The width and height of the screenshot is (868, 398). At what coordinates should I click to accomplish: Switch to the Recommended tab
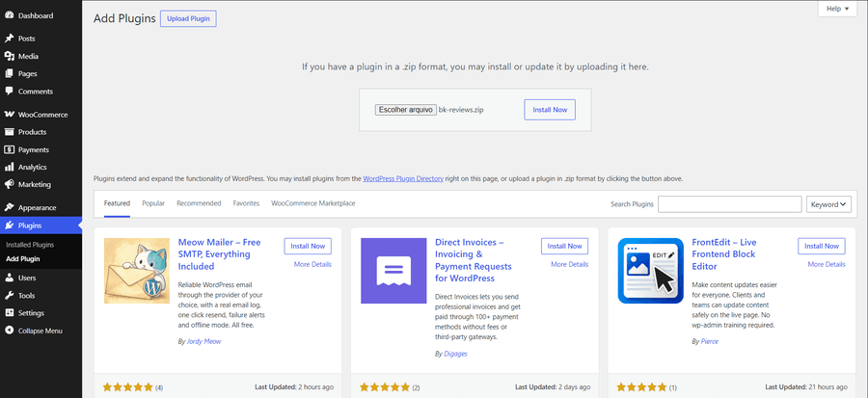point(199,203)
